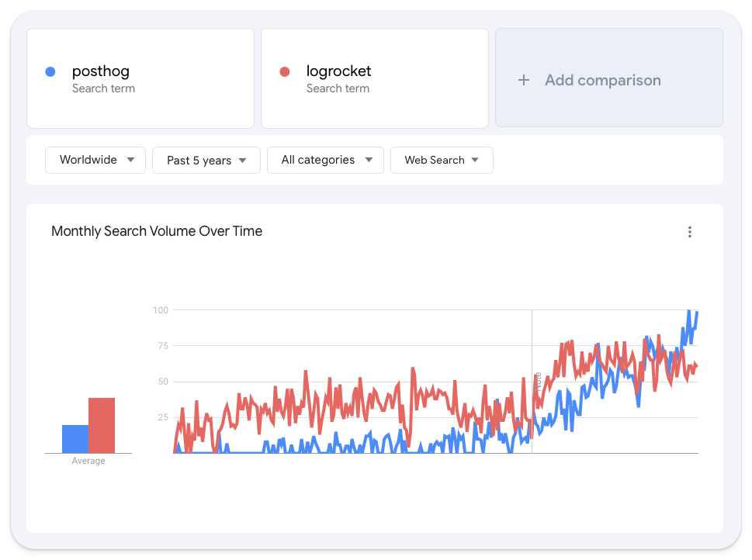
Task: Click the dropdown arrow on the Worldwide filter
Action: pyautogui.click(x=129, y=160)
